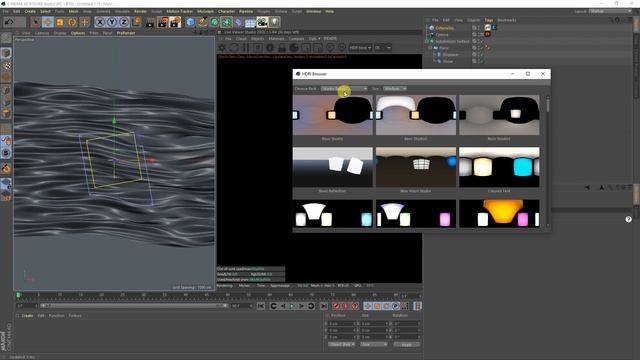Click the Spline pen tool icon
This screenshot has height=360, width=640.
202,22
